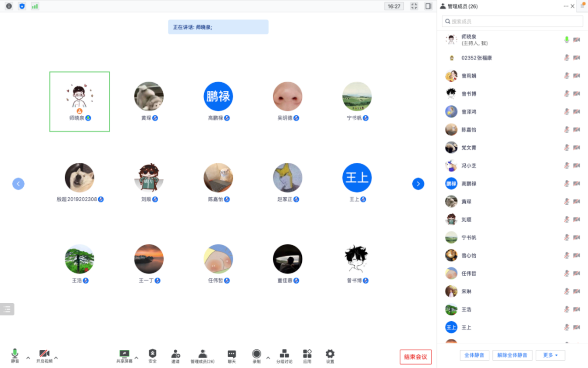This screenshot has width=588, height=368.
Task: Click the red 结束会议 end meeting button
Action: click(x=415, y=357)
